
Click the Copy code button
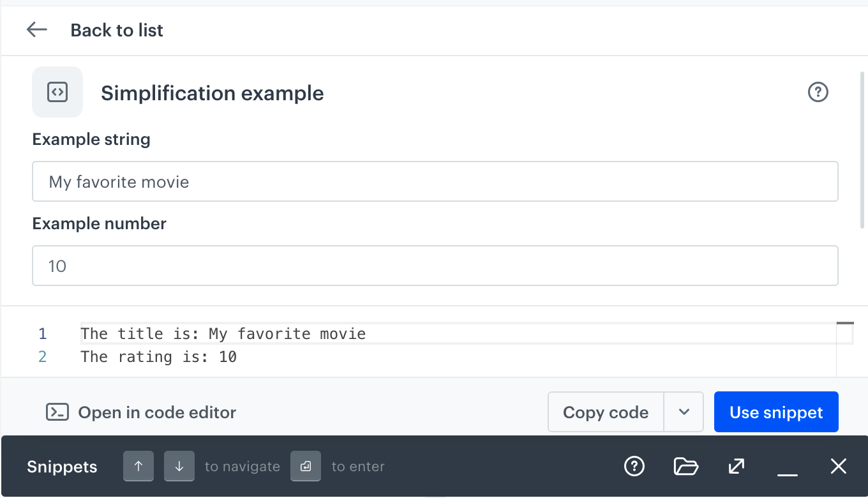[605, 412]
